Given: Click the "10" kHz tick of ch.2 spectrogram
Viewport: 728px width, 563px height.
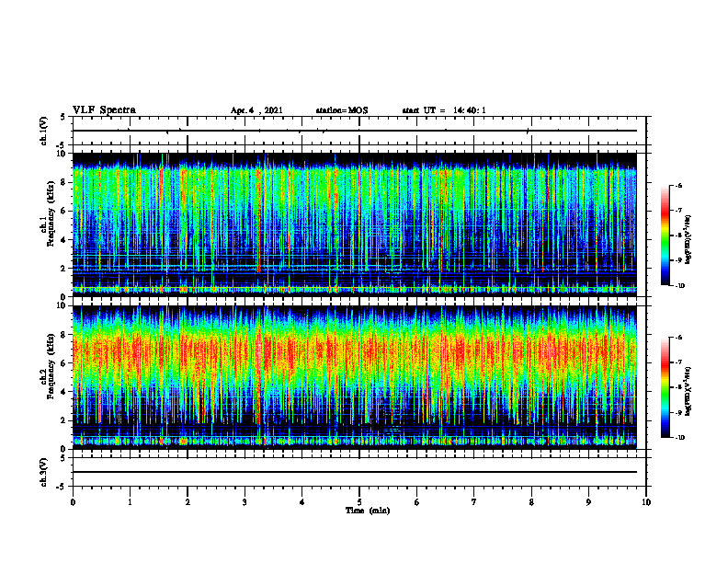Looking at the screenshot, I should pos(63,305).
